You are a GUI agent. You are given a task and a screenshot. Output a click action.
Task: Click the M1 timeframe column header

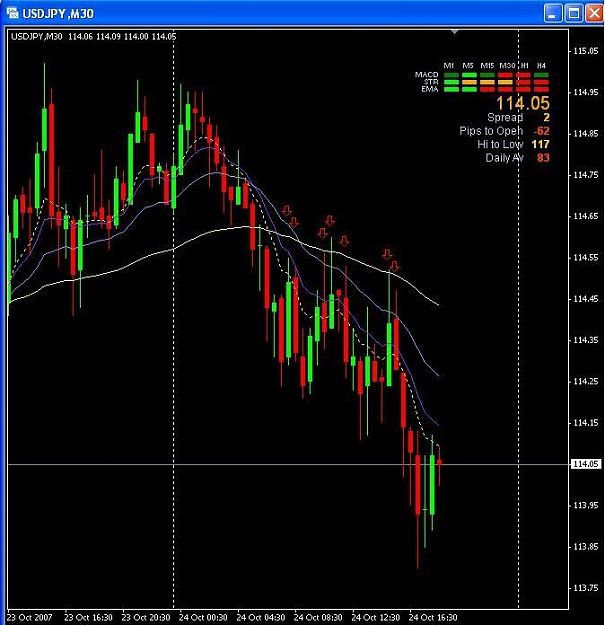449,65
